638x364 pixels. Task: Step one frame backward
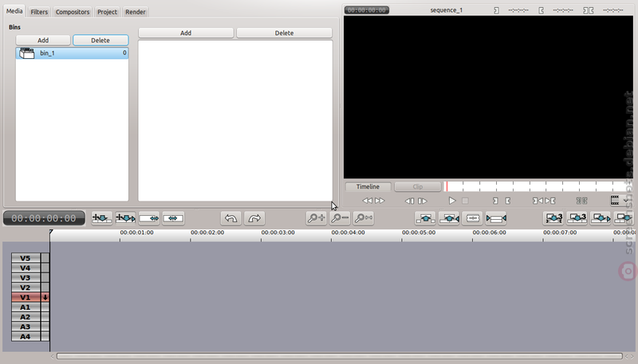tap(410, 201)
